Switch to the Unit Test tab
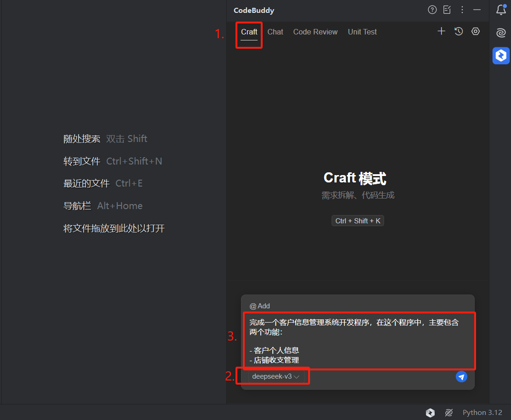The height and width of the screenshot is (420, 511). [x=362, y=32]
